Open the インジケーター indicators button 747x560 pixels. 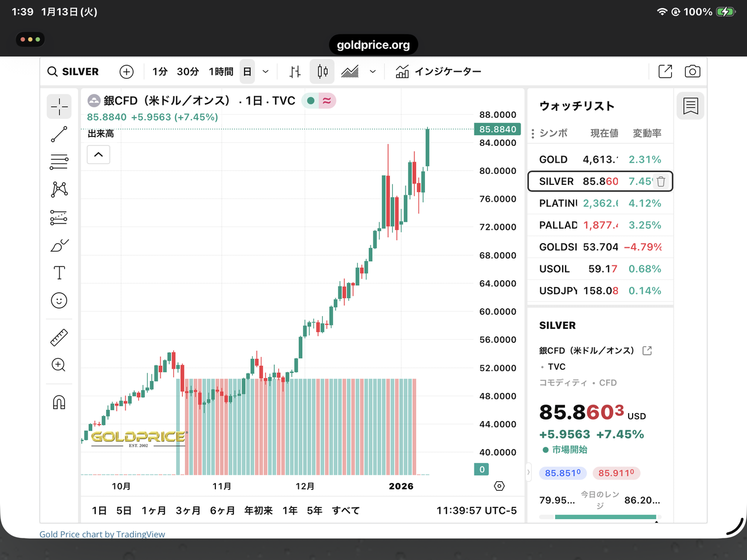tap(439, 72)
